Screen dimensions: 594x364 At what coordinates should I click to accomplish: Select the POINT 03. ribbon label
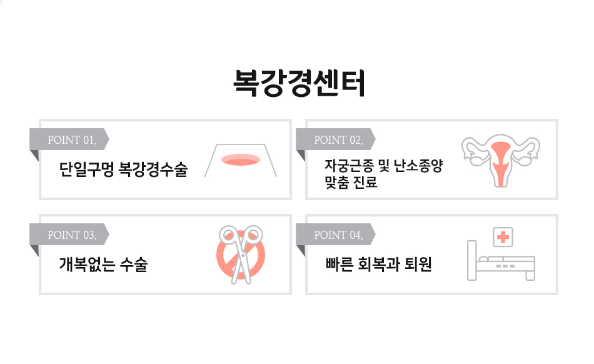click(69, 235)
